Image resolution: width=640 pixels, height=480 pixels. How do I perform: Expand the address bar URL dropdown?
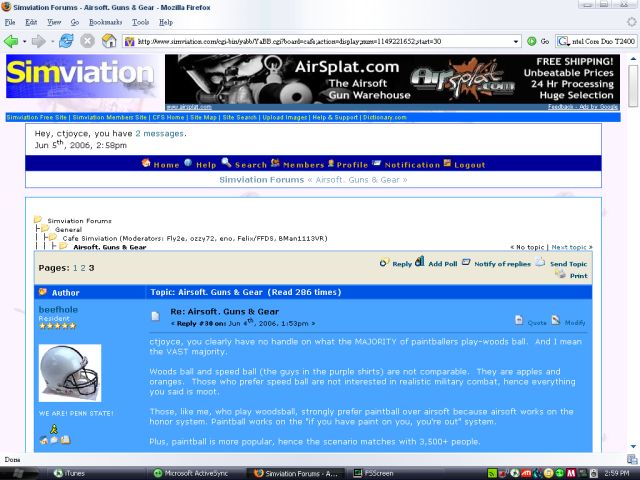coord(518,41)
